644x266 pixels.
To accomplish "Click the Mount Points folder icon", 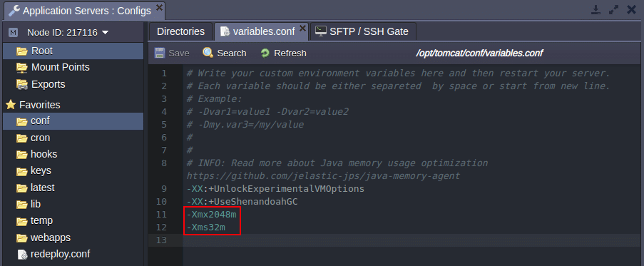I will [22, 67].
